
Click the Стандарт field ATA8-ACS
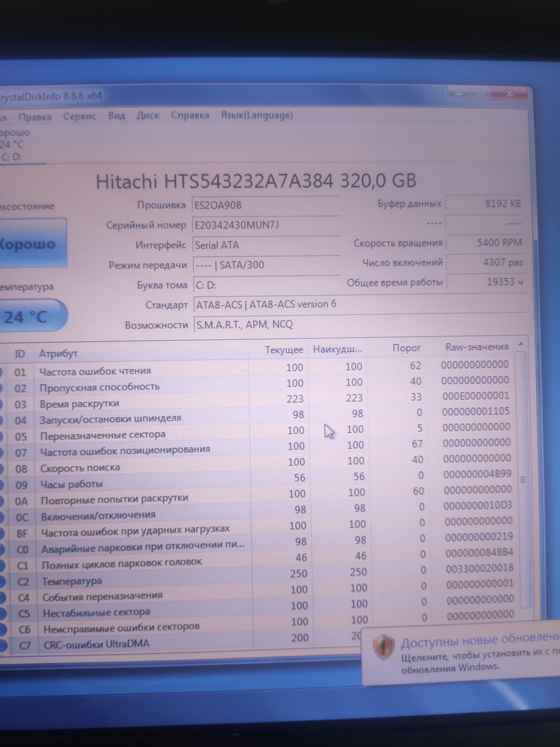tap(360, 304)
